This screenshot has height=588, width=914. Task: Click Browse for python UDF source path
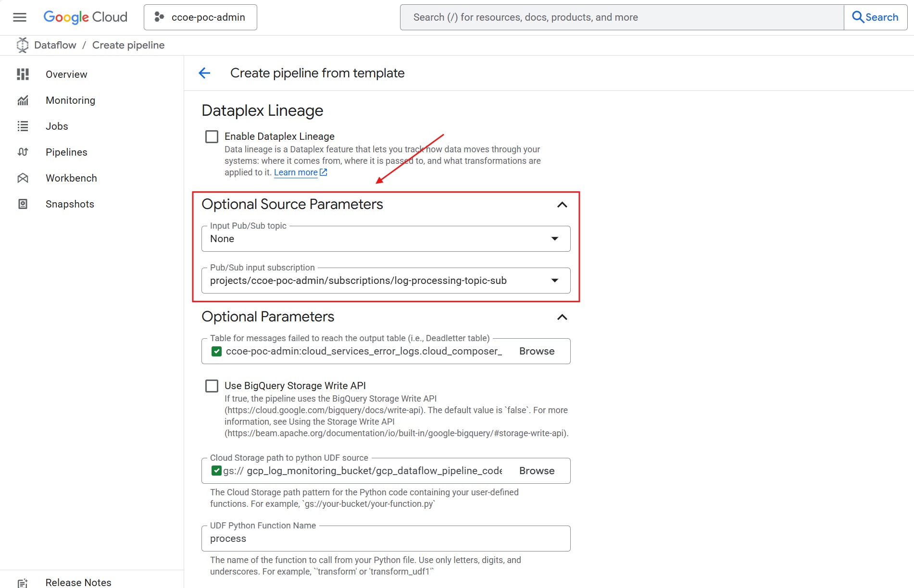point(537,471)
